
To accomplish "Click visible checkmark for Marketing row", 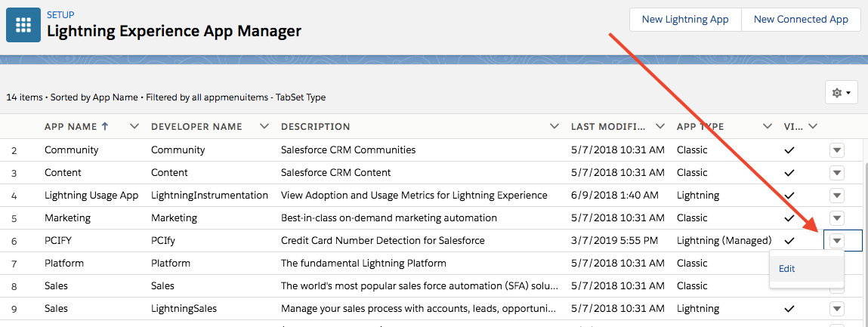I will pyautogui.click(x=790, y=218).
